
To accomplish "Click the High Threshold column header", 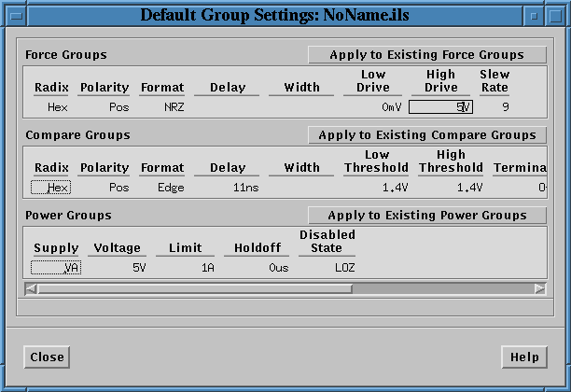I will (x=451, y=161).
